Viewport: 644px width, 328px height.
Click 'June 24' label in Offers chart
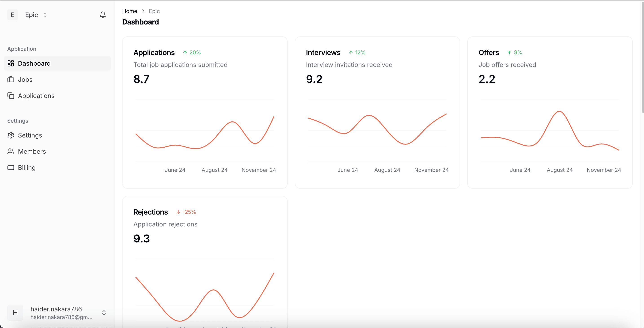tap(520, 170)
